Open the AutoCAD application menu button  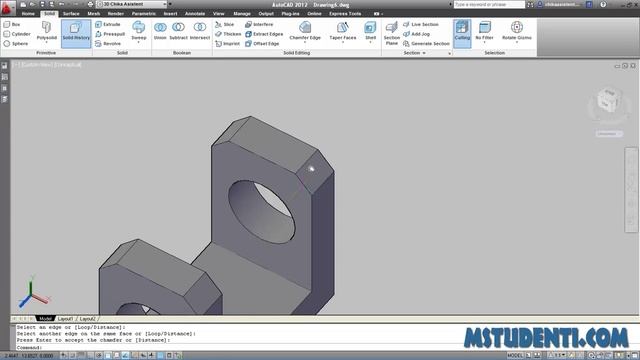(x=7, y=7)
